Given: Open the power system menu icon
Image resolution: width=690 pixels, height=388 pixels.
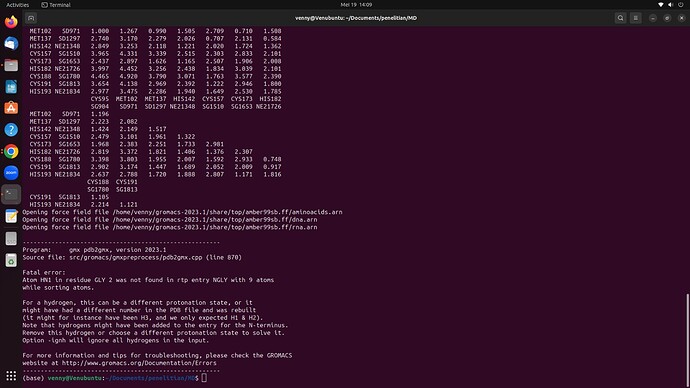Looking at the screenshot, I should pos(681,5).
